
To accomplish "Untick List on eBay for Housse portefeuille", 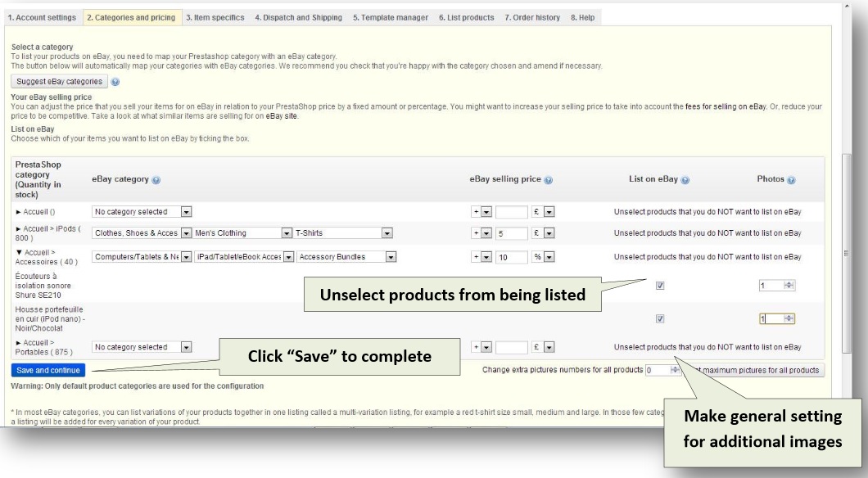I will (x=660, y=318).
